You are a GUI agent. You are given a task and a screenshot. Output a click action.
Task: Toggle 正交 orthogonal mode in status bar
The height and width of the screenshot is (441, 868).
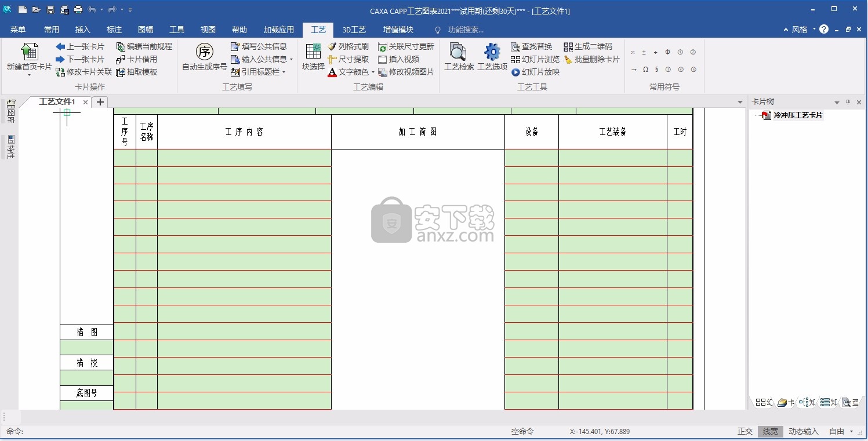pos(744,431)
